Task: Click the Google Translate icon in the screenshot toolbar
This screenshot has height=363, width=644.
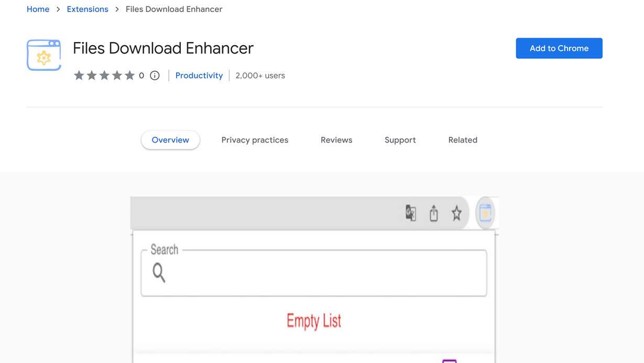Action: (x=411, y=213)
